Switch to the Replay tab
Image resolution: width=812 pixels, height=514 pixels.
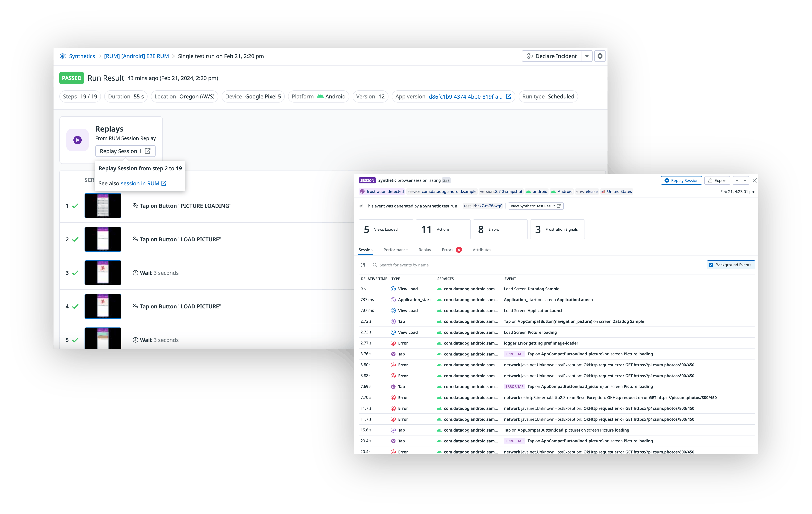425,250
